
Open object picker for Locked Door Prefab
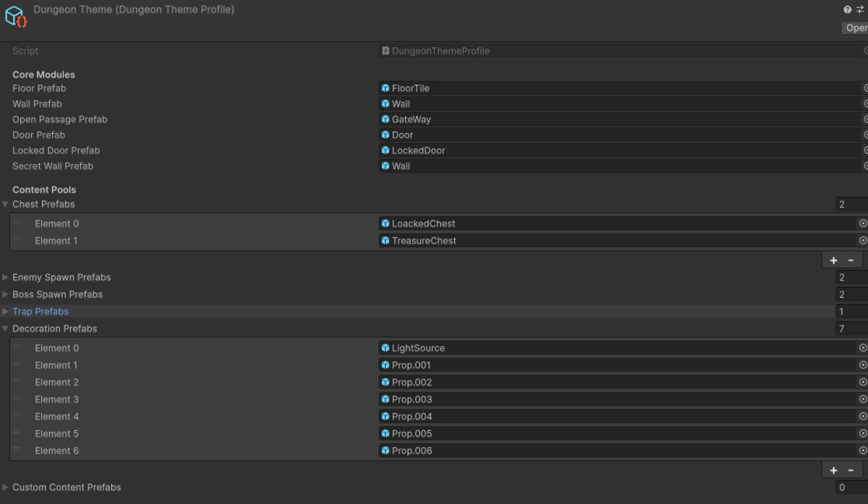tap(865, 150)
